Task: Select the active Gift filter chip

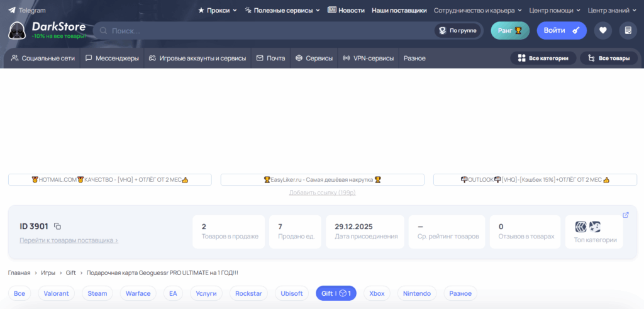Action: [336, 293]
